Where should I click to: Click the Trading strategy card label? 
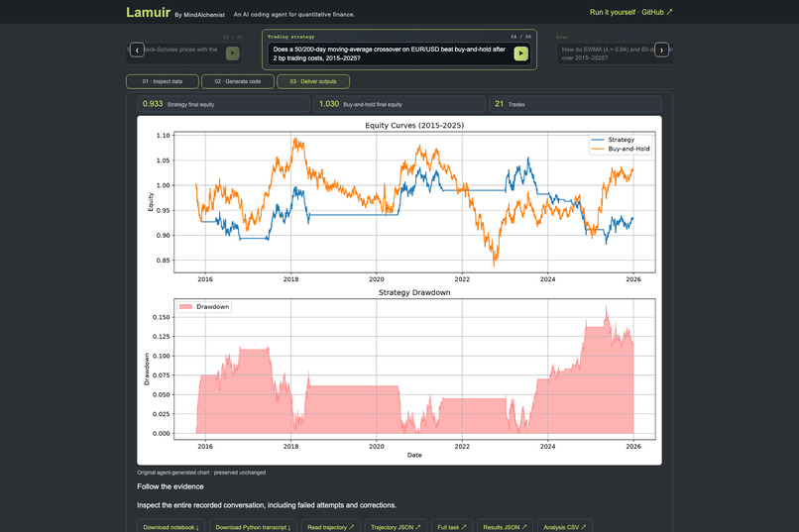coord(291,37)
